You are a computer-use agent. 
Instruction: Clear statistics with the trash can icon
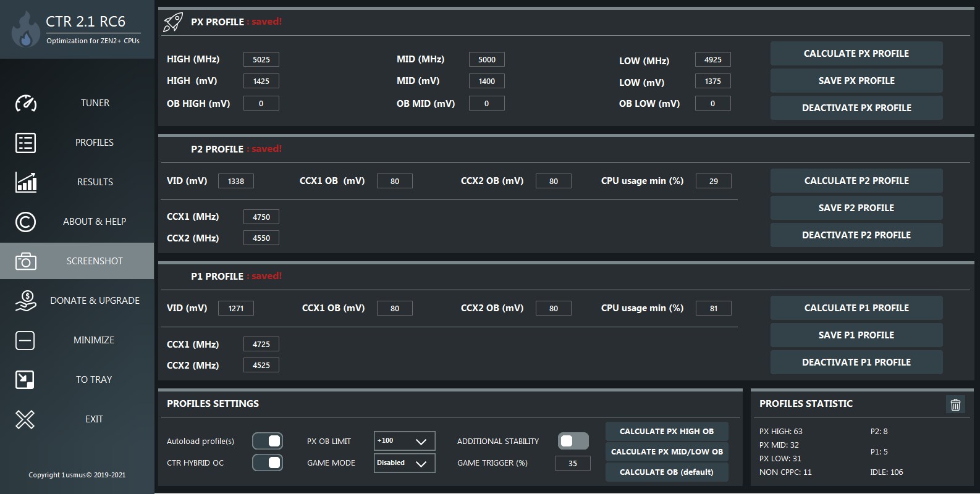[x=955, y=404]
